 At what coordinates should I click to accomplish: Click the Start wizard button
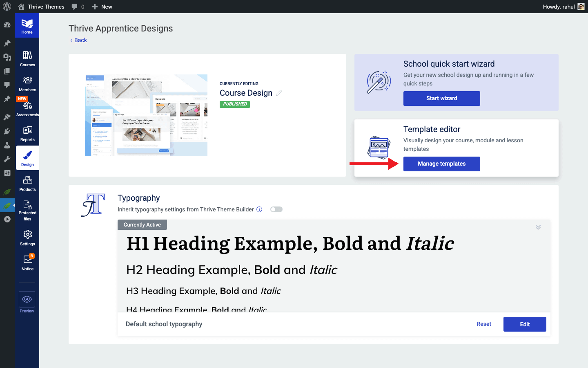(x=442, y=99)
